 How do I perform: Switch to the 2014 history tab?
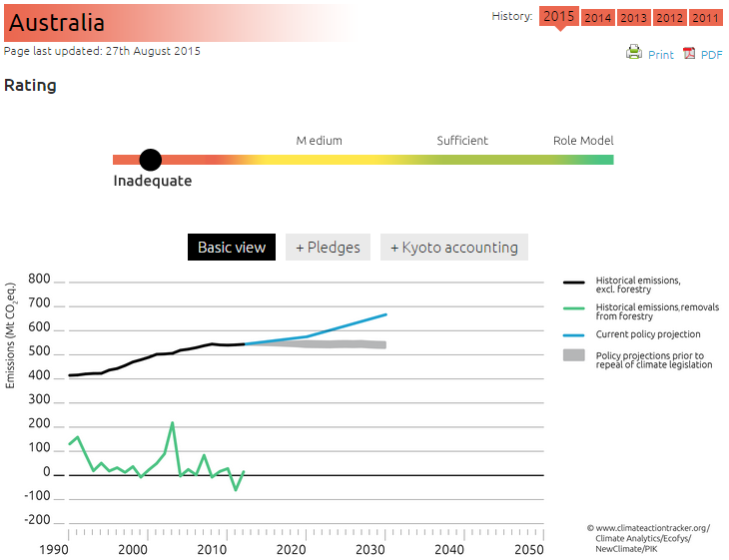tap(598, 18)
